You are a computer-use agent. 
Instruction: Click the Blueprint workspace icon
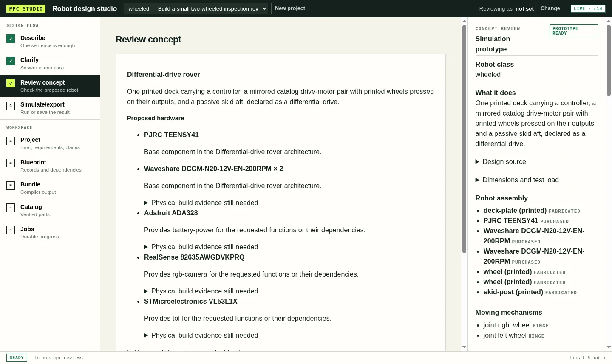[11, 163]
